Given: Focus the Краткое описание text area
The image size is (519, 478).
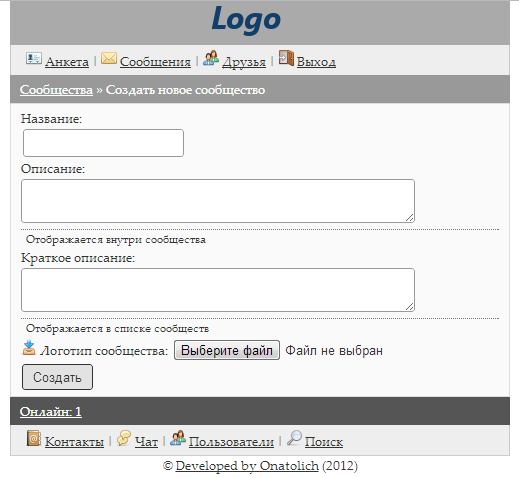Looking at the screenshot, I should [x=218, y=290].
